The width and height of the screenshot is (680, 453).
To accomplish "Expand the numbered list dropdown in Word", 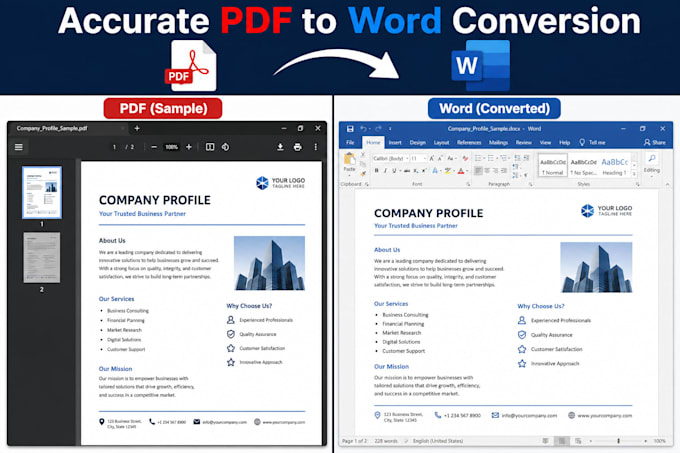I will pos(497,158).
